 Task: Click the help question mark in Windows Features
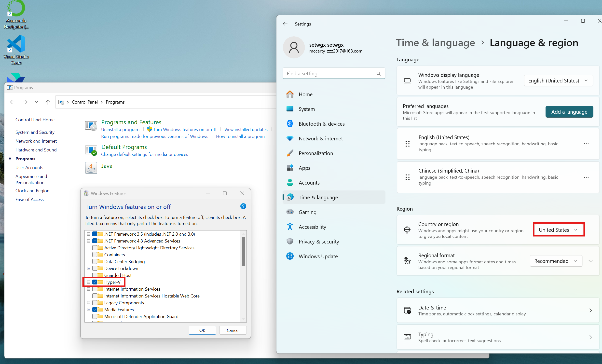[x=243, y=206]
